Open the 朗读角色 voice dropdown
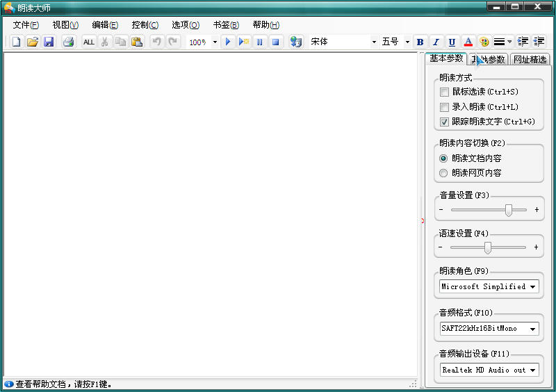This screenshot has height=392, width=556. coord(533,286)
